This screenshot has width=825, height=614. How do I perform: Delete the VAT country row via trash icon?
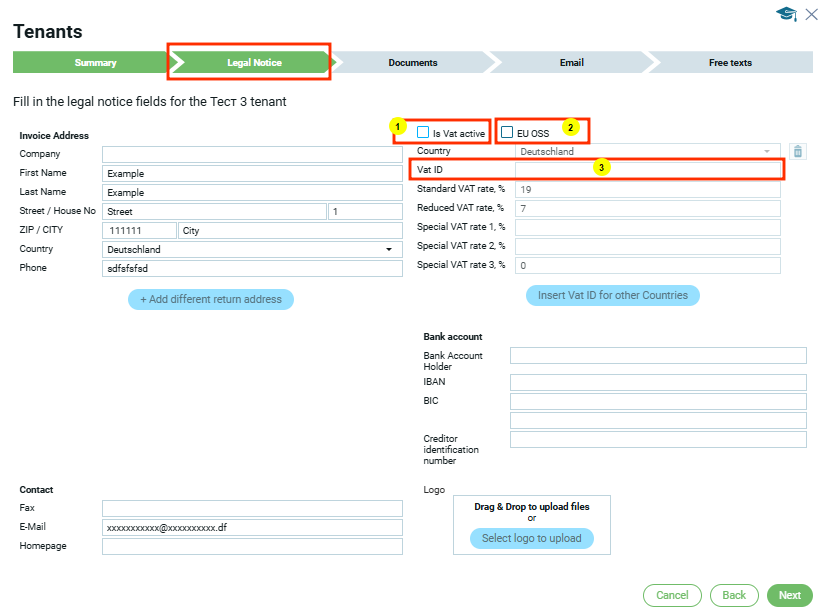click(x=797, y=152)
